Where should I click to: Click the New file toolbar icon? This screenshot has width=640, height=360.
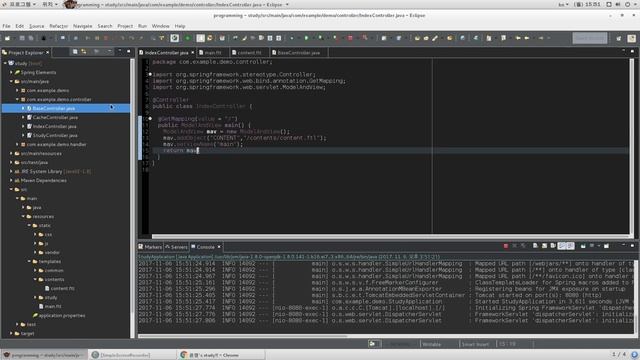click(7, 38)
